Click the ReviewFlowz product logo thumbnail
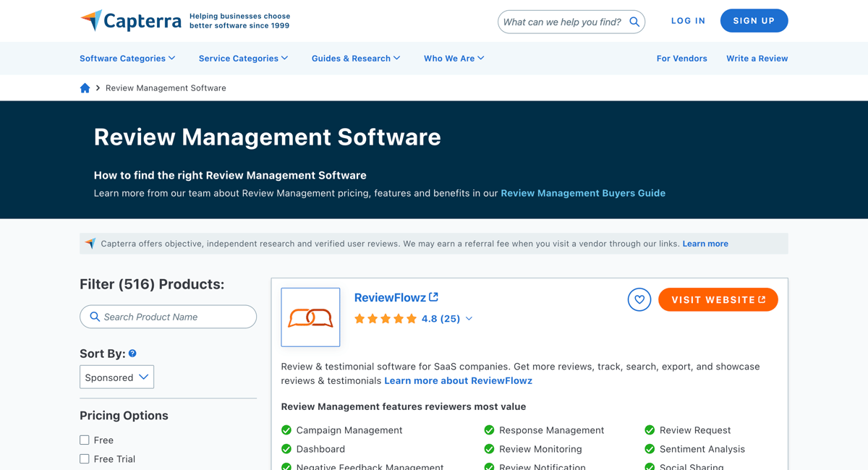 [310, 317]
